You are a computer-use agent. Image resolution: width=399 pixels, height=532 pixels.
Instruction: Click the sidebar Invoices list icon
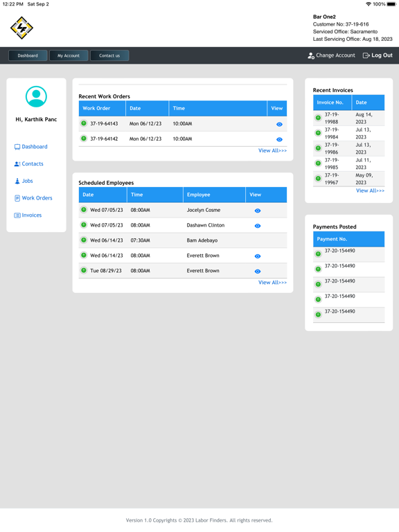click(17, 215)
